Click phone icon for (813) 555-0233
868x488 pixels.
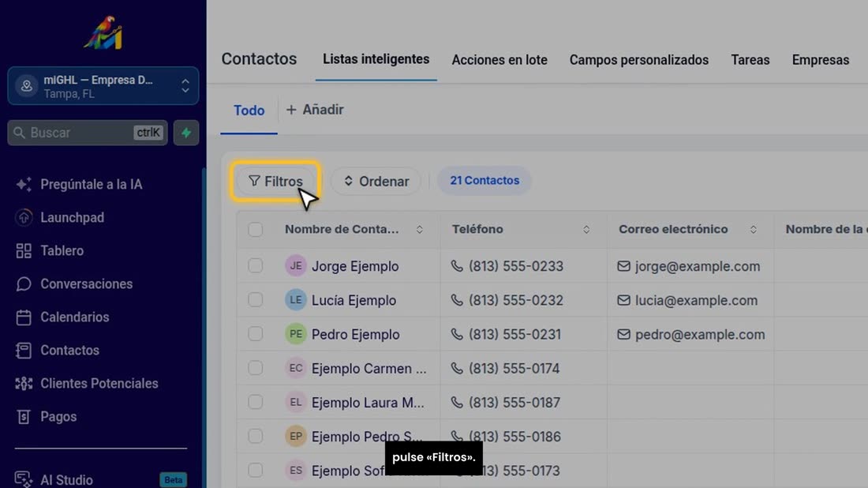[457, 266]
